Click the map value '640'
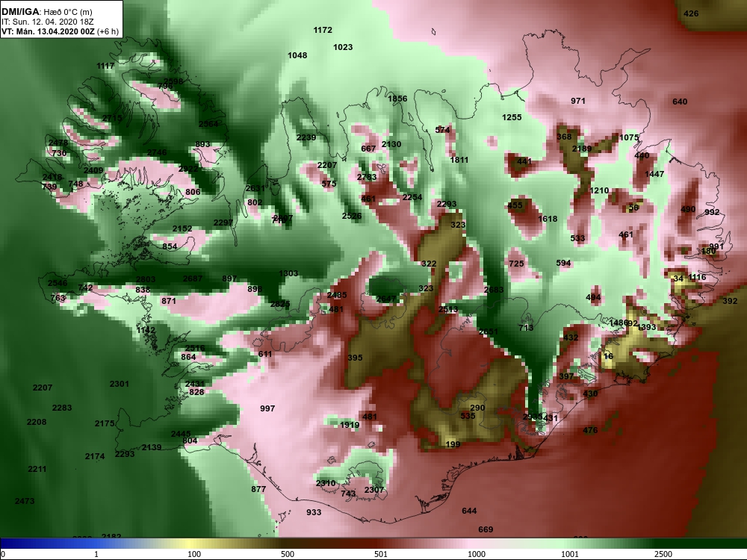747x560 pixels. click(x=680, y=102)
